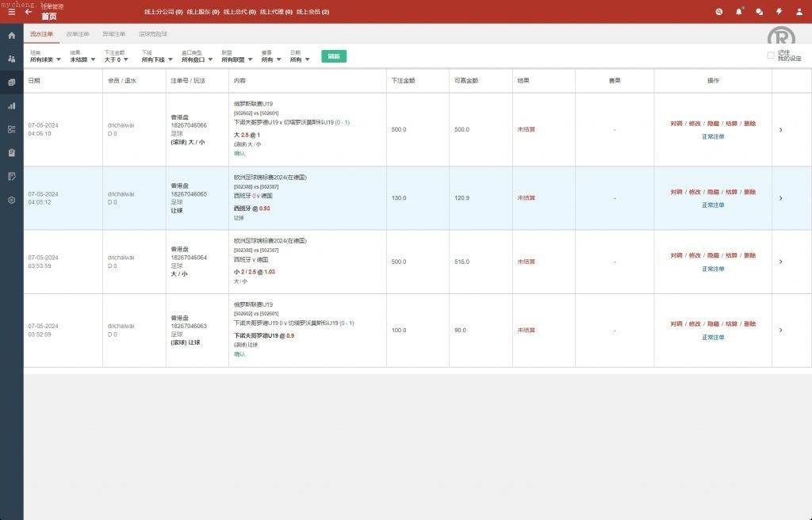Expand the 所有球类 sport type dropdown

(44, 59)
